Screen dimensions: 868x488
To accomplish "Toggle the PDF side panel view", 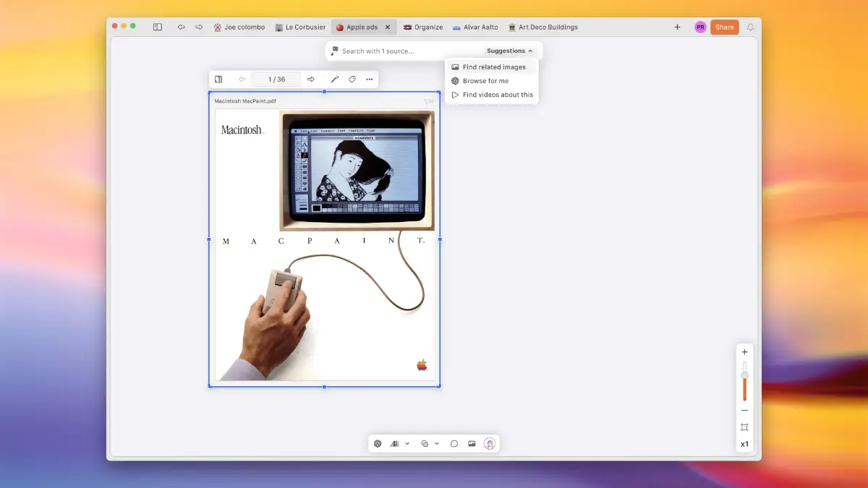I will point(218,80).
